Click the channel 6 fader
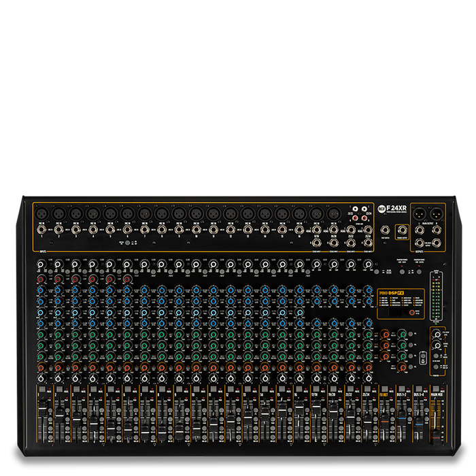Image resolution: width=476 pixels, height=476 pixels. tap(128, 430)
